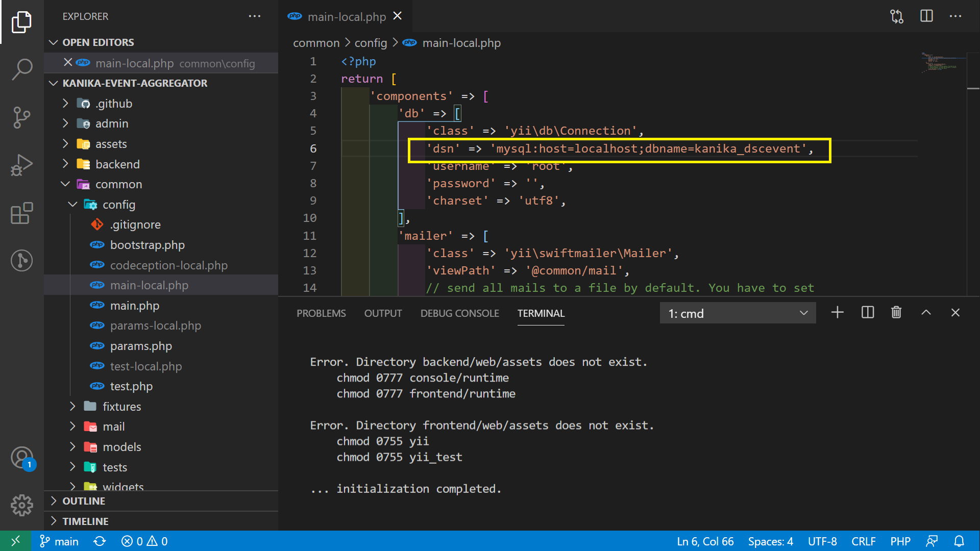
Task: Open changes compare icon in editor toolbar
Action: (x=897, y=16)
